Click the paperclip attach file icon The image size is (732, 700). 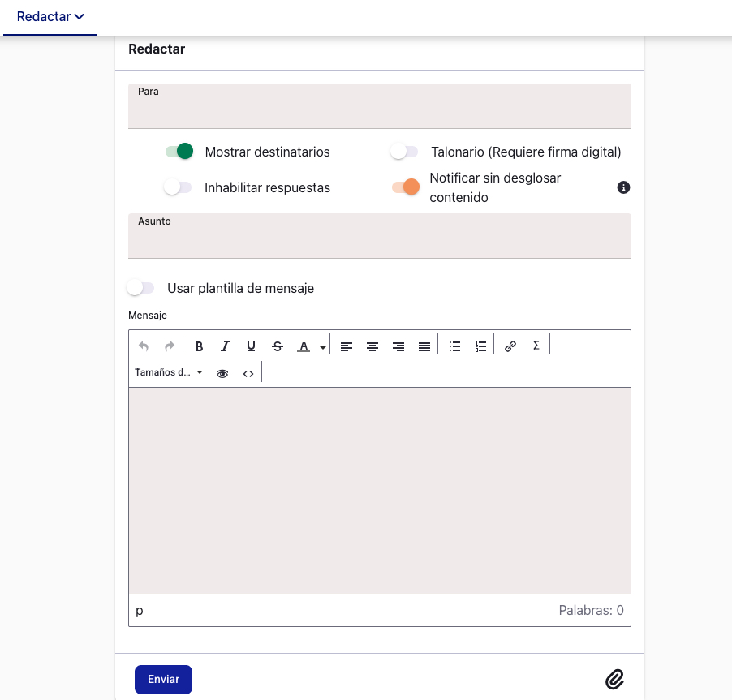(x=614, y=680)
